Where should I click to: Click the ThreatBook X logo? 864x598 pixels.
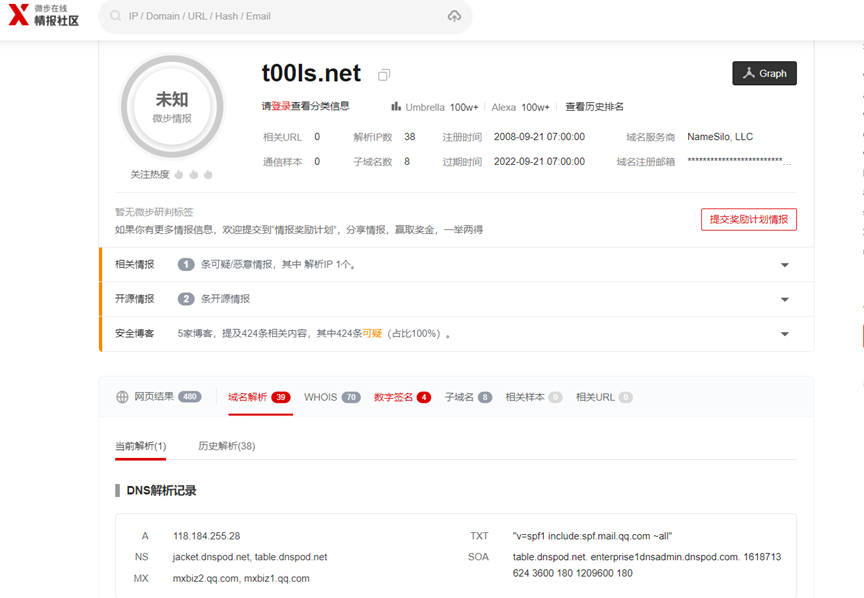click(x=18, y=15)
